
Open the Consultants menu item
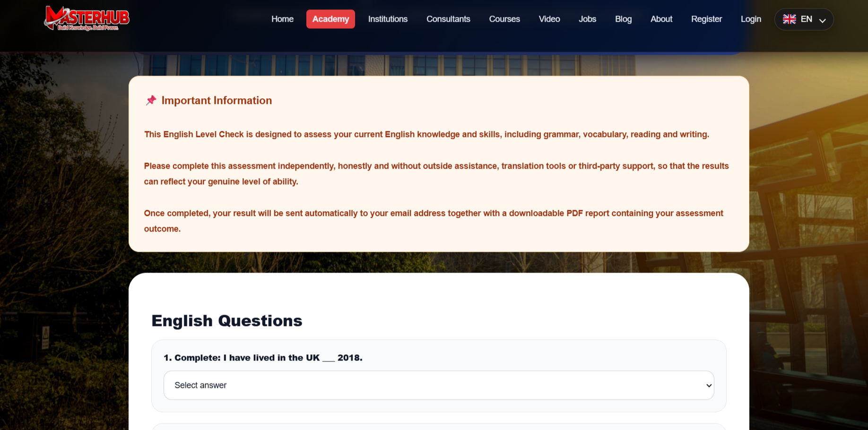click(x=448, y=19)
